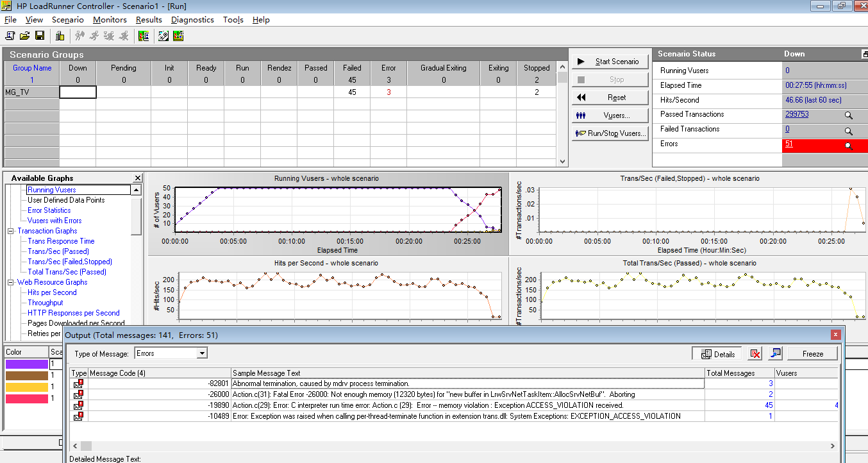
Task: Select Trans Response Time graph
Action: [61, 241]
